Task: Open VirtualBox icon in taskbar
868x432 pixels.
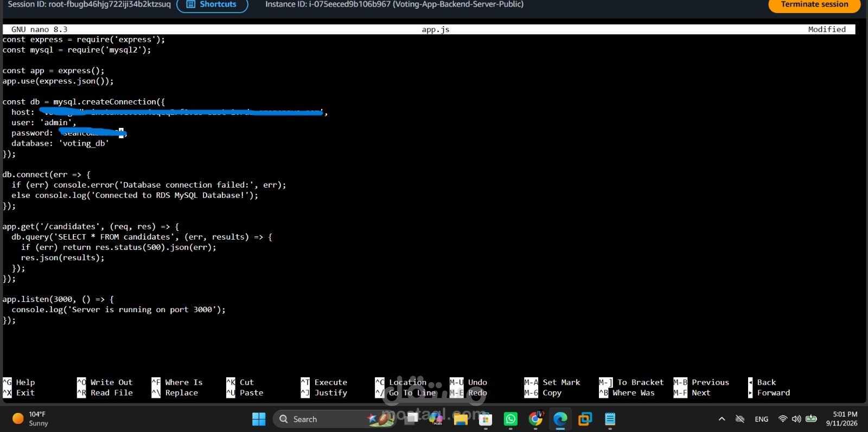Action: point(585,419)
